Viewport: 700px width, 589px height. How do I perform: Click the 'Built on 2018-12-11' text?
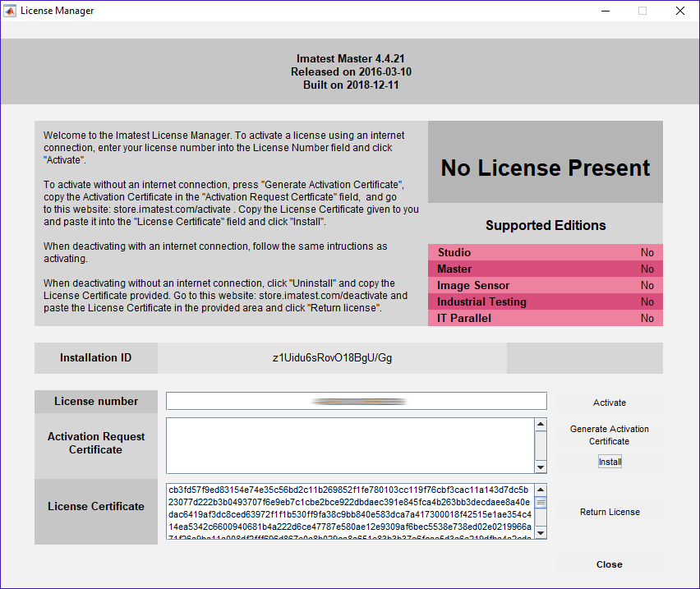[351, 85]
